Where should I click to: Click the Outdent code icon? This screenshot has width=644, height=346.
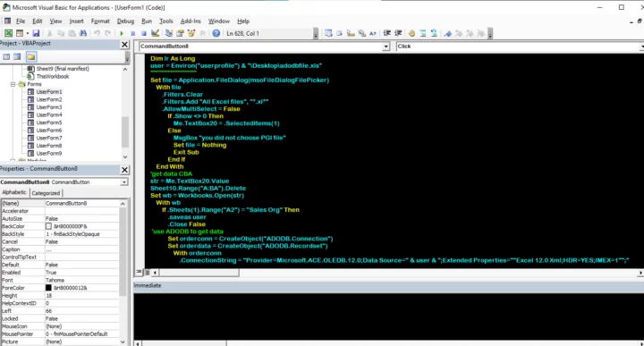(x=398, y=33)
